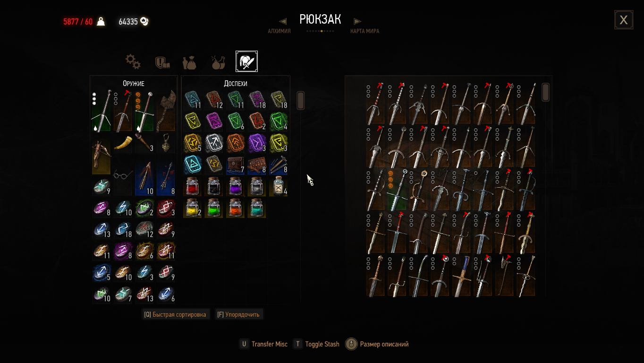Viewport: 644px width, 363px height.
Task: Switch to the sack ingredients tab
Action: click(x=189, y=62)
